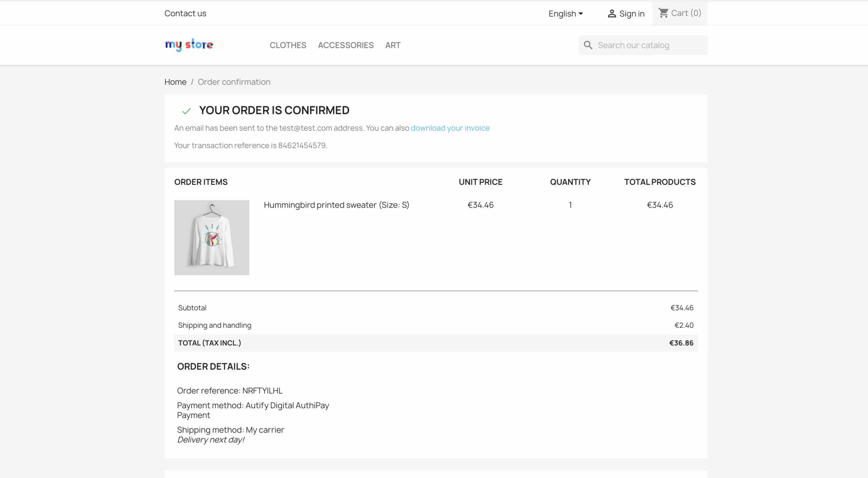The width and height of the screenshot is (868, 478).
Task: Click the Contact us link
Action: click(185, 13)
